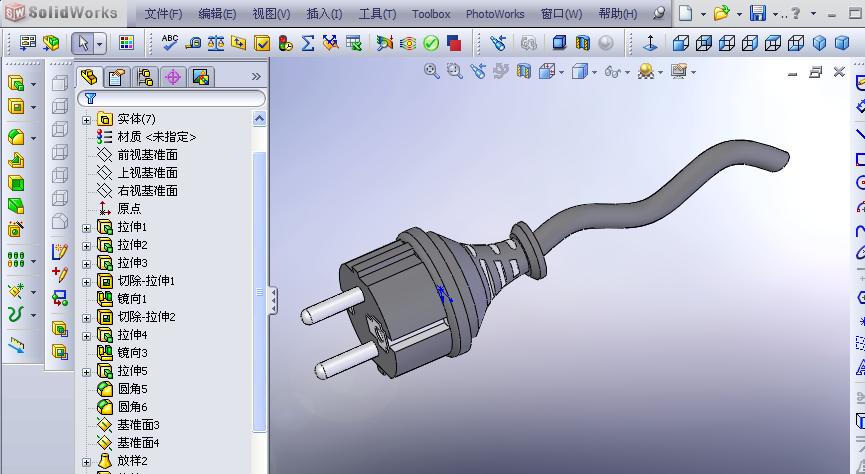
Task: Click the Open folder icon
Action: pyautogui.click(x=721, y=13)
